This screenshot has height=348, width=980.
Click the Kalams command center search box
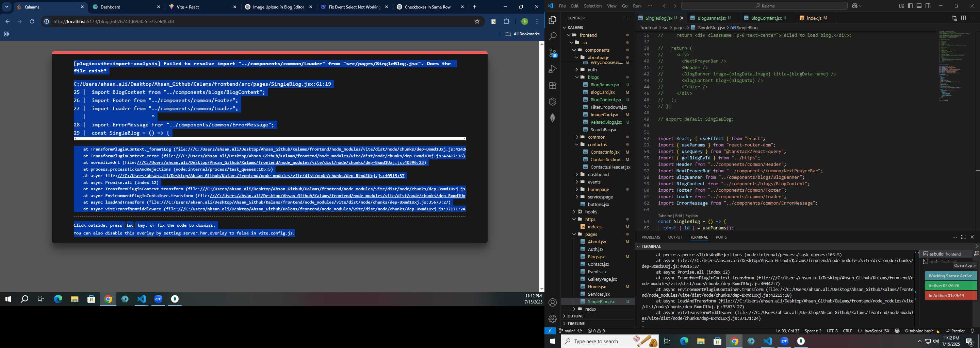pyautogui.click(x=764, y=6)
